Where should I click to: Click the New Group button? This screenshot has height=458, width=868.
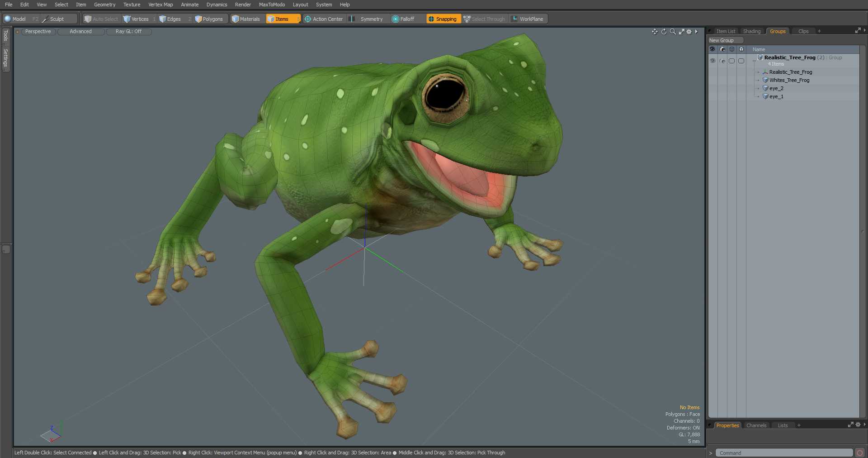[x=722, y=40]
